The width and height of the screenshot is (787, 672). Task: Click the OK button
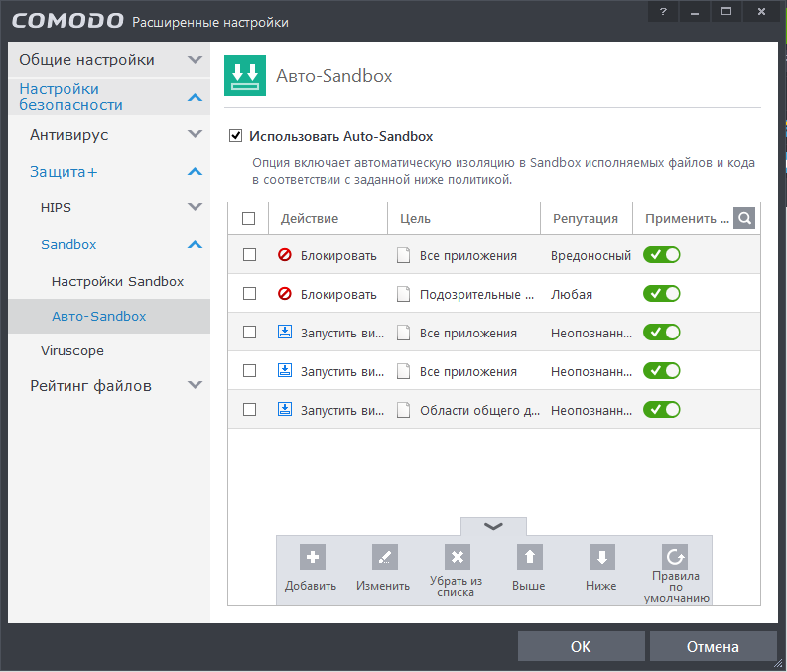(582, 646)
